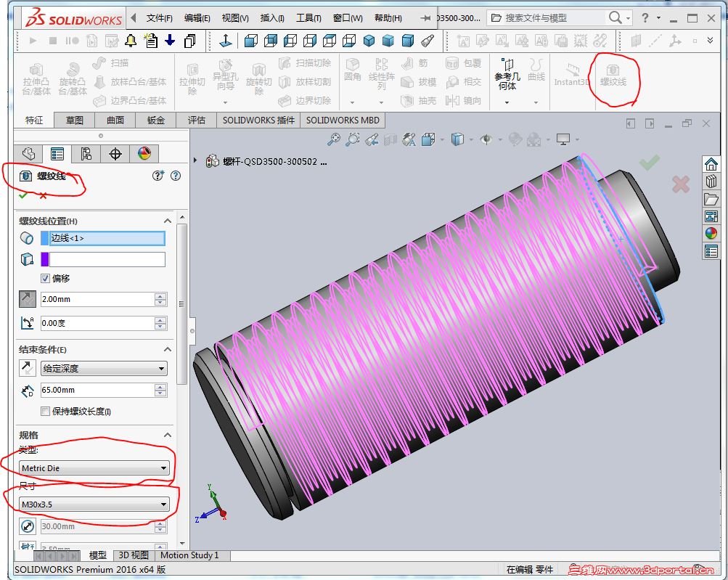Open the FeatureManager design tree tab icon
Screen dimensions: 728x580
coord(28,154)
